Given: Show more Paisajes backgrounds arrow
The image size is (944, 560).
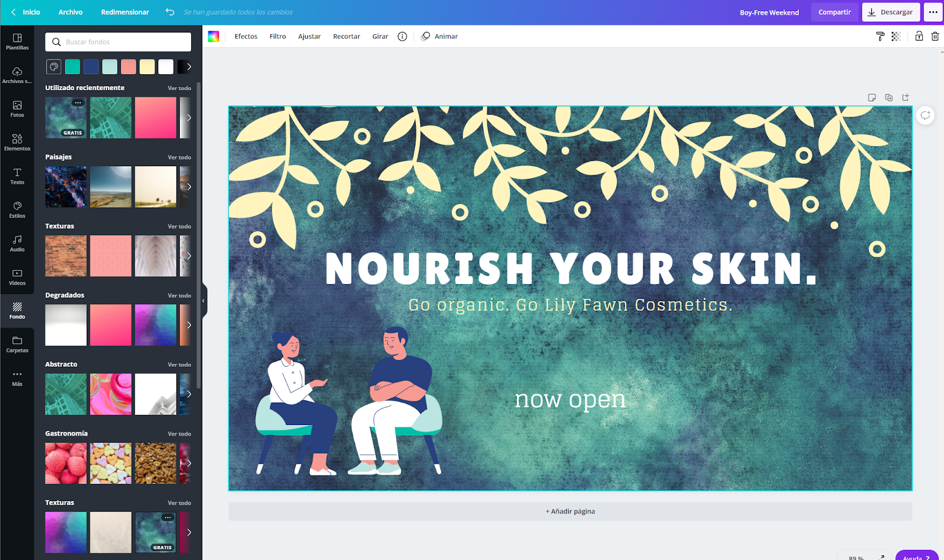Looking at the screenshot, I should point(189,187).
